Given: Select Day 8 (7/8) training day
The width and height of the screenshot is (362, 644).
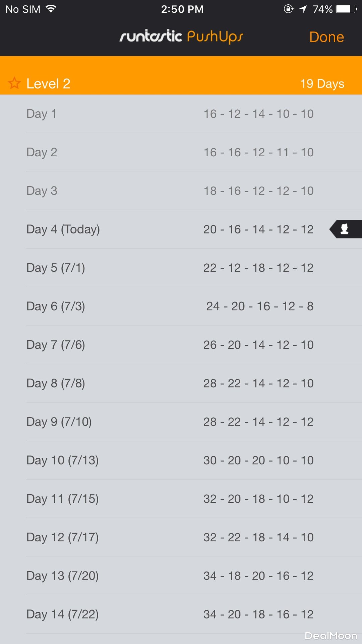Looking at the screenshot, I should click(181, 383).
